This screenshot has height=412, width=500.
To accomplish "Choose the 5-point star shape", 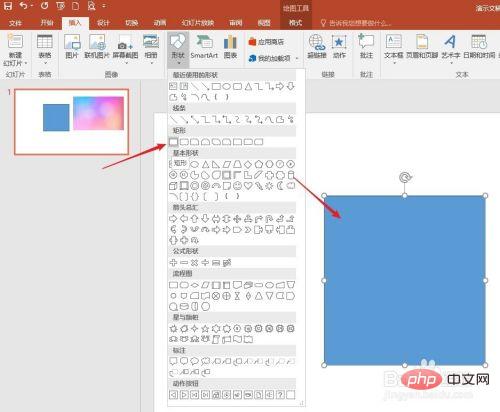I will coord(205,329).
